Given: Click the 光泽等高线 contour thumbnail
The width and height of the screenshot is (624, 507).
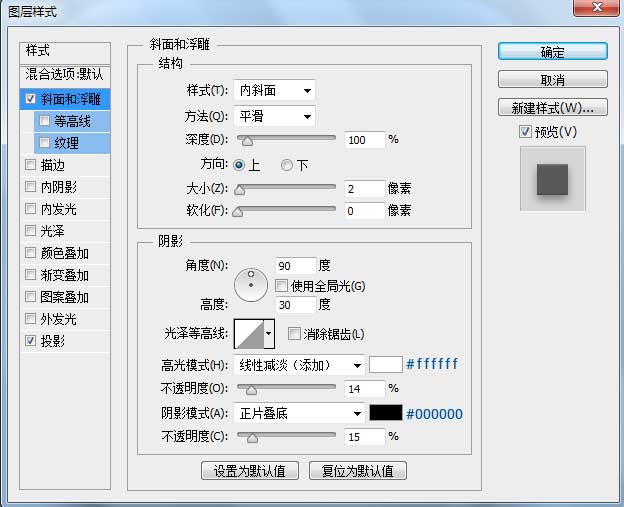Looking at the screenshot, I should click(249, 333).
